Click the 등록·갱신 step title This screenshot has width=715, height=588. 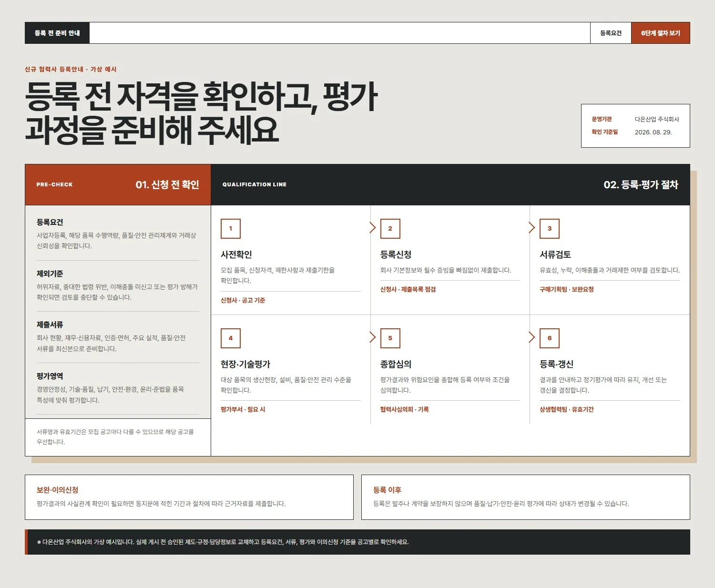pyautogui.click(x=556, y=364)
